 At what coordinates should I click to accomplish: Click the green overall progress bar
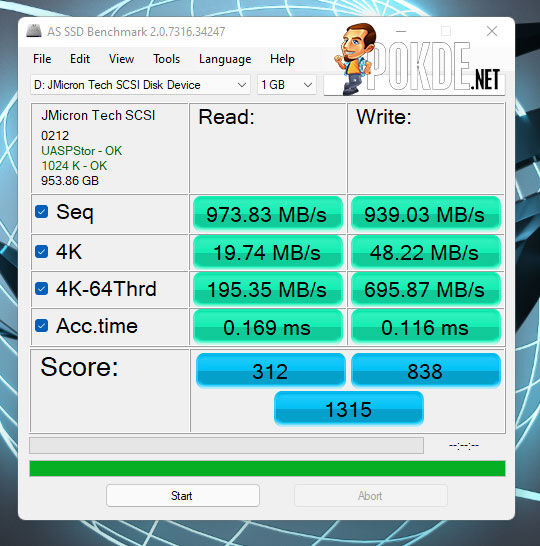point(267,468)
